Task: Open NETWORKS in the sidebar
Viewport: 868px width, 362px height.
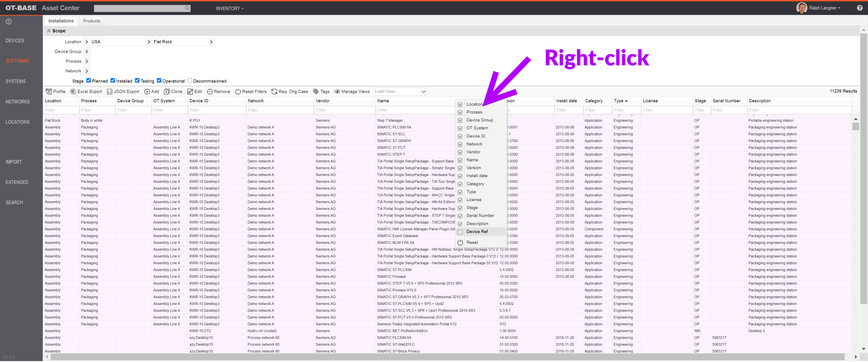Action: point(18,102)
